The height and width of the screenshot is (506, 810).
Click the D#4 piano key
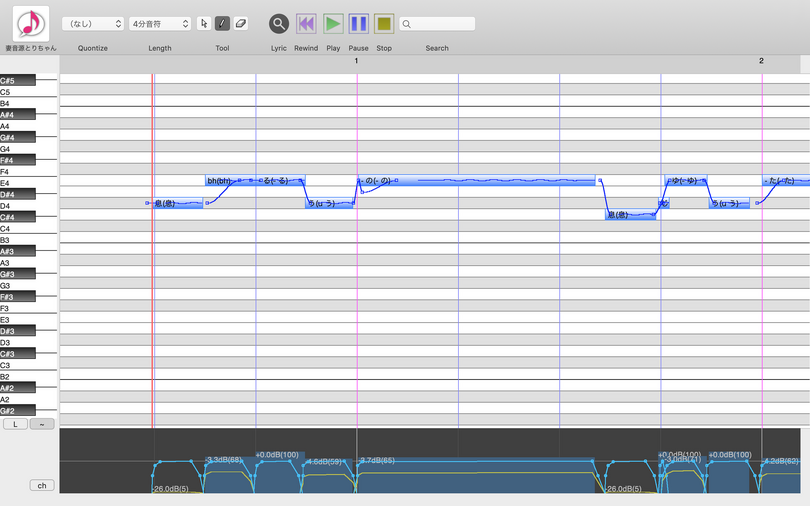18,194
